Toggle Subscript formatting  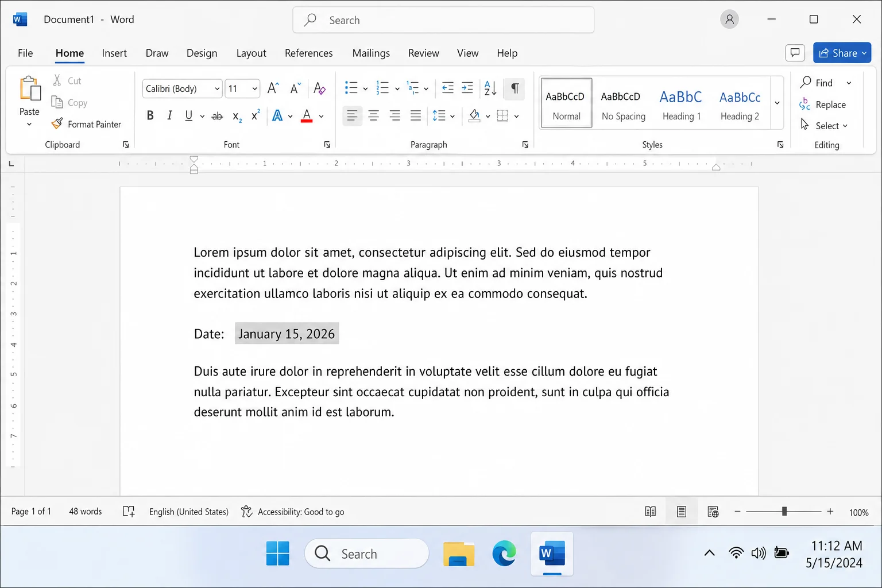[237, 116]
